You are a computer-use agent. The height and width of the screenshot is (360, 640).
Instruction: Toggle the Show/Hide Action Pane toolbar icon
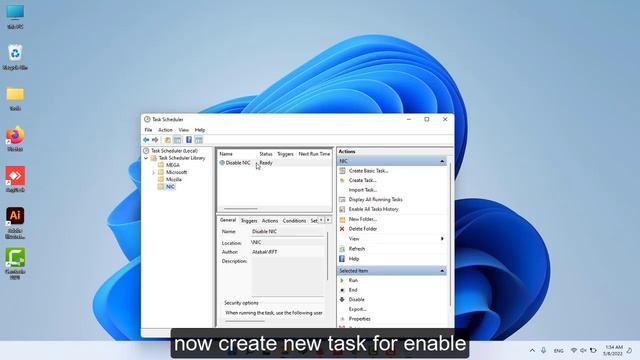point(199,140)
